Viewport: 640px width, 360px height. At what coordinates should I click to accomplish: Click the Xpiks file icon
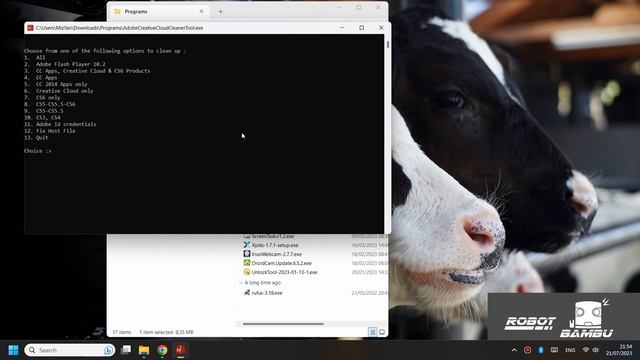tap(247, 245)
